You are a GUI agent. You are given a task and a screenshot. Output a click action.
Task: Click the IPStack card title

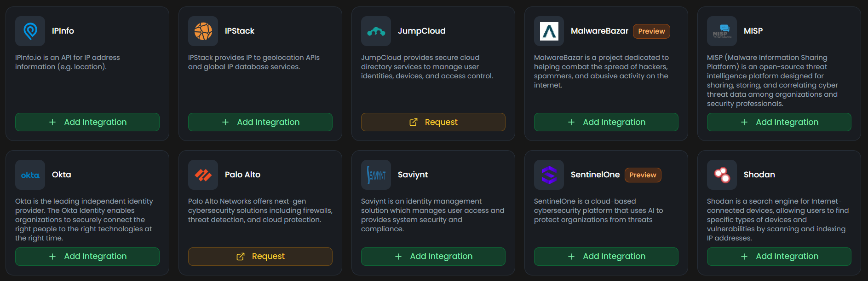click(x=240, y=31)
